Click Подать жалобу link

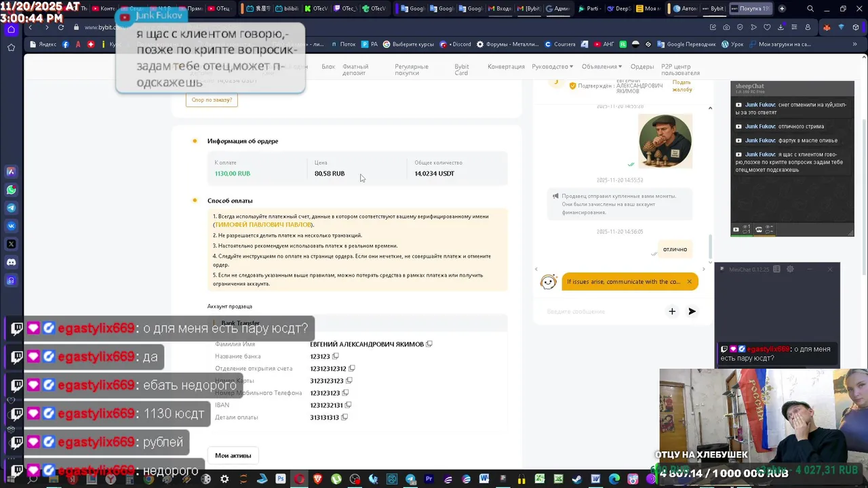pos(682,85)
